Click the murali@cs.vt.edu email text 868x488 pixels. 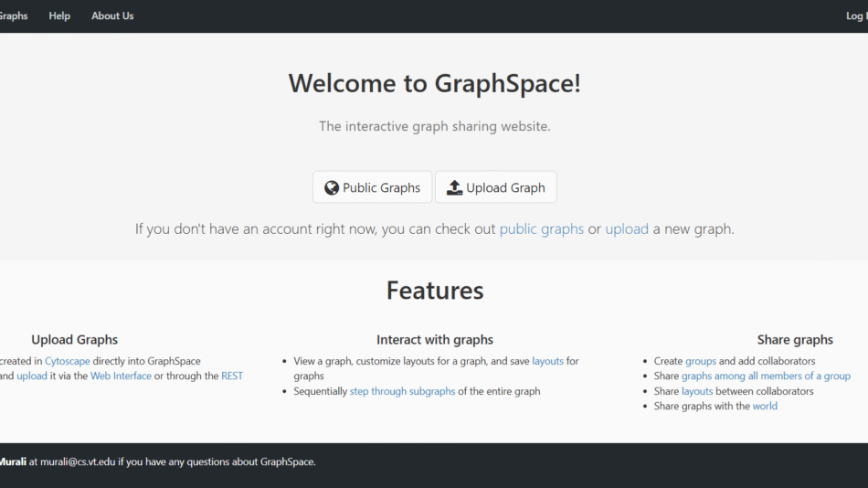tap(78, 462)
